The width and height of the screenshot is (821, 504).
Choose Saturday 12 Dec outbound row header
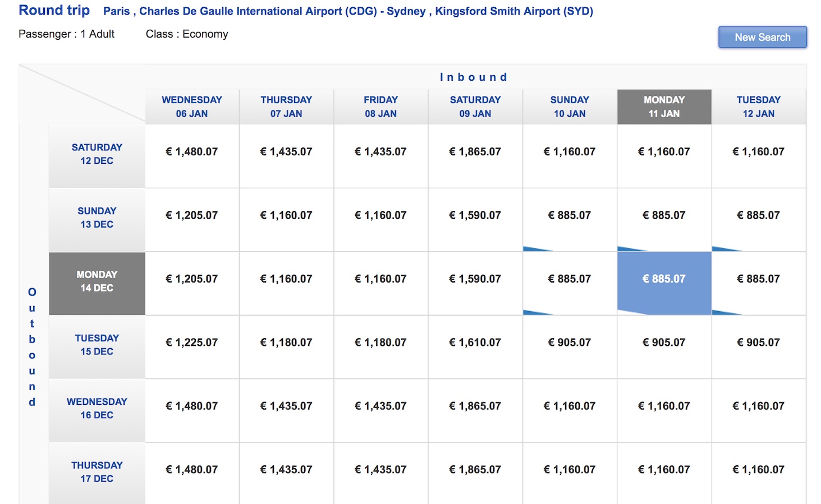[97, 156]
